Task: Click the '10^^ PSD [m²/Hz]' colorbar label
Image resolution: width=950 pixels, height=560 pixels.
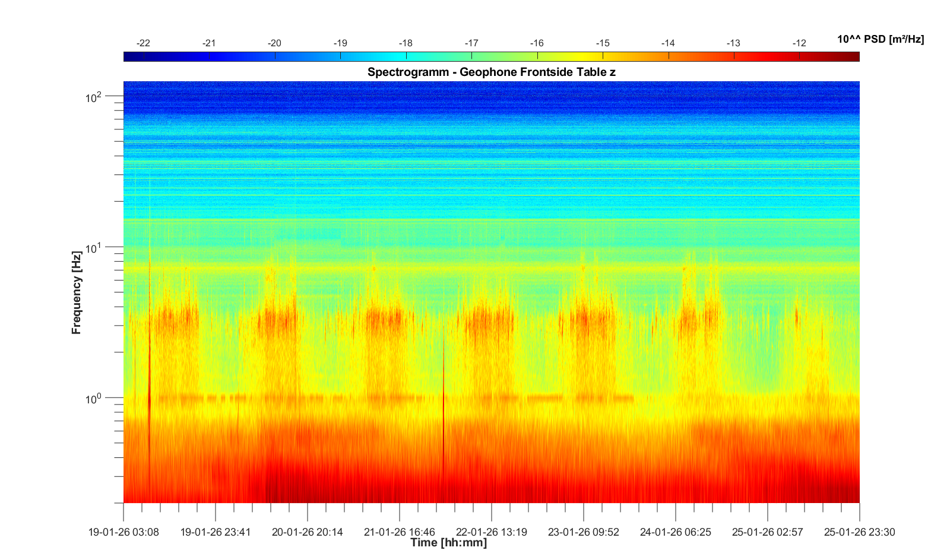Action: 880,40
